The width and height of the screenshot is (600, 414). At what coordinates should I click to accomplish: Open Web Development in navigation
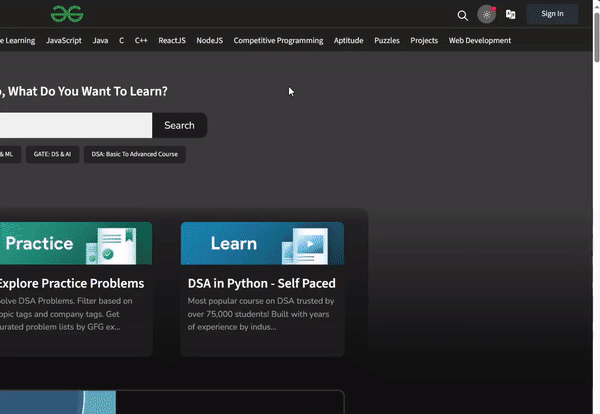[480, 41]
